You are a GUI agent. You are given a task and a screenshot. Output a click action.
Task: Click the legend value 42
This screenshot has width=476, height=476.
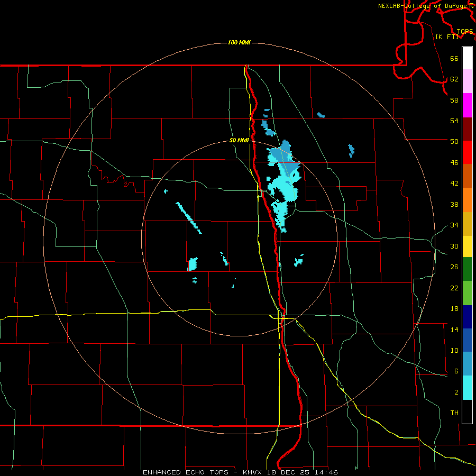coord(454,184)
